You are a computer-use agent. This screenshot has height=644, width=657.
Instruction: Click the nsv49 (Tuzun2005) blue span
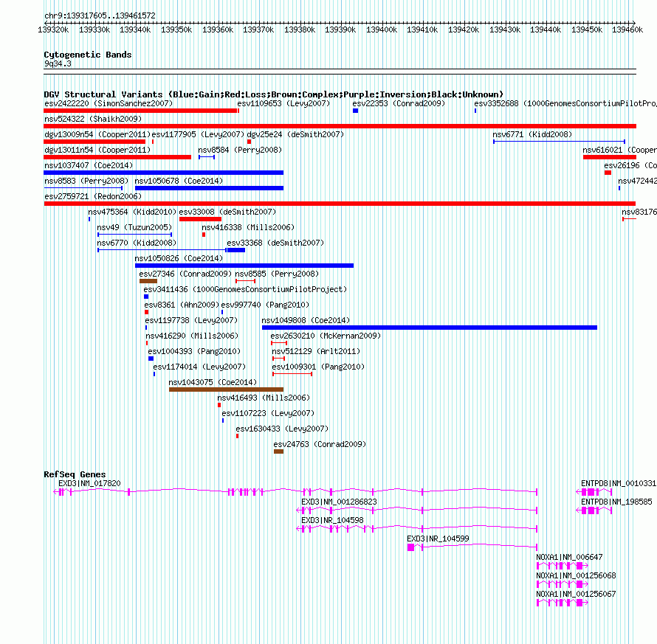click(134, 235)
